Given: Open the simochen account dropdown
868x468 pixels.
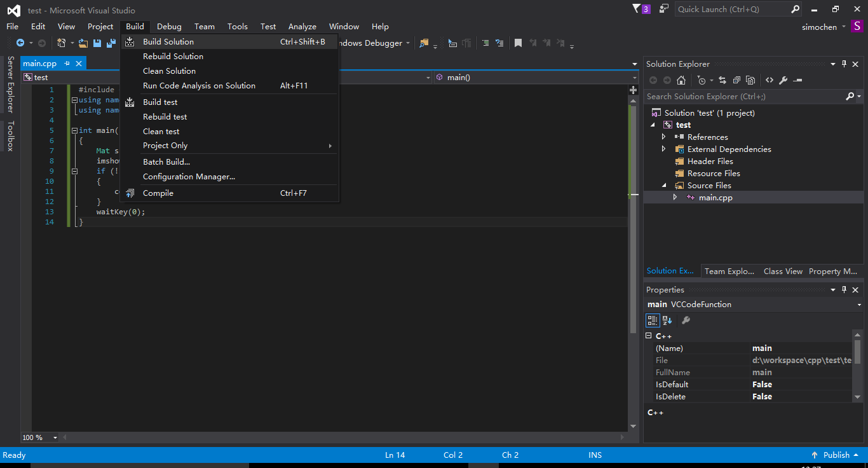Looking at the screenshot, I should click(x=844, y=27).
